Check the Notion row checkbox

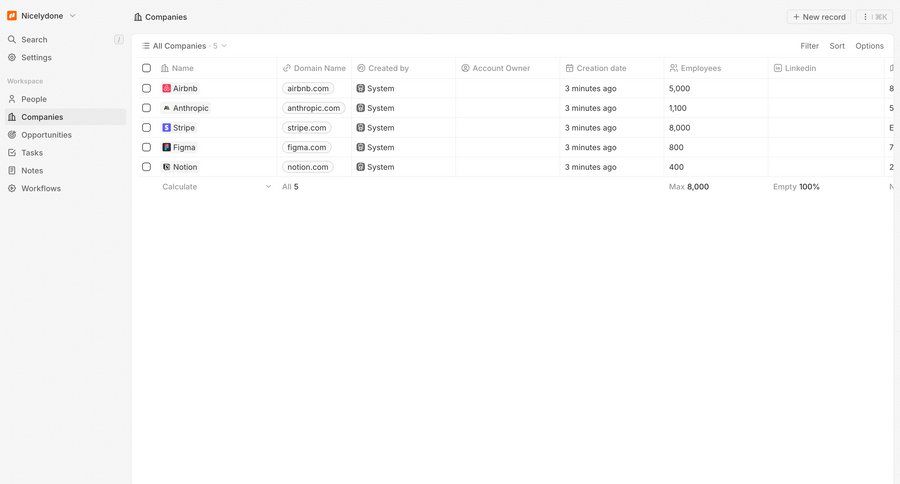[146, 167]
